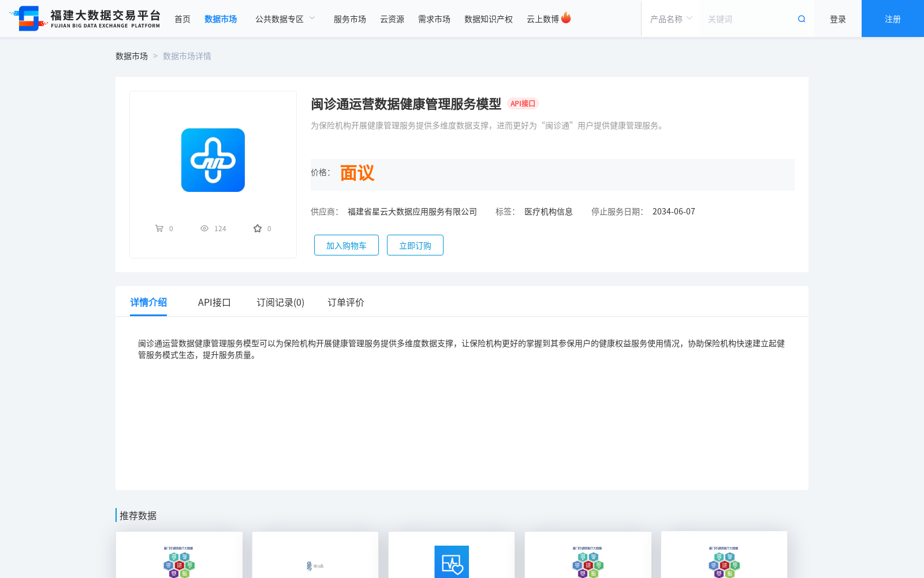Screen dimensions: 924x578
Task: Open 数据市场 in the top navigation
Action: pos(221,19)
